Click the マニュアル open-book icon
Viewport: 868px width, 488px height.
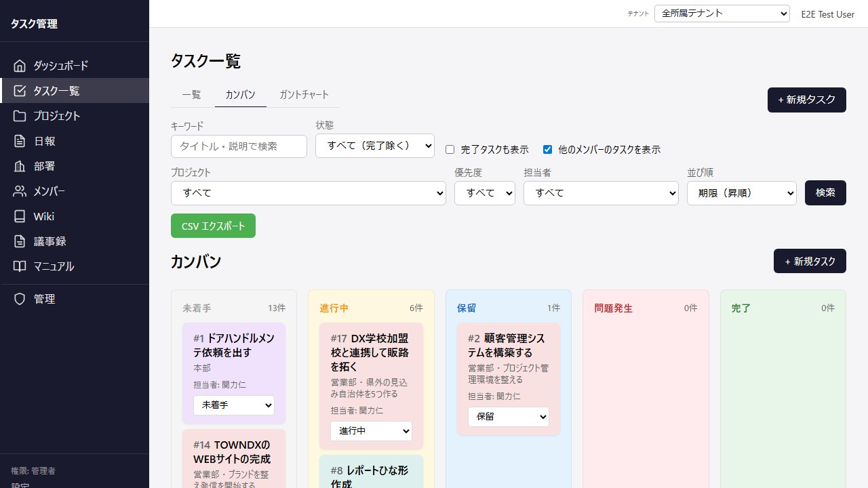tap(20, 266)
